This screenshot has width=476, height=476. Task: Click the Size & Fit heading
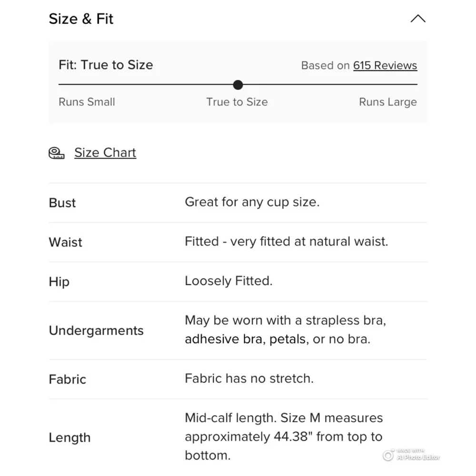(81, 19)
